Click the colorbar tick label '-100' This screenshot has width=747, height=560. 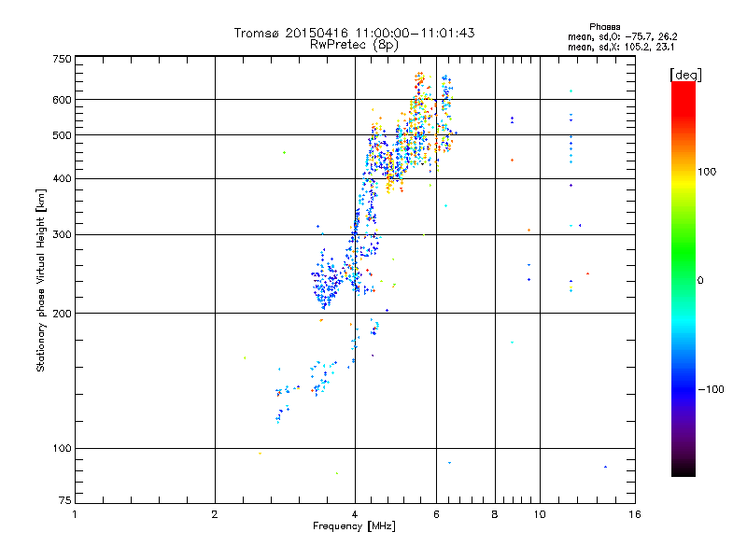click(711, 389)
